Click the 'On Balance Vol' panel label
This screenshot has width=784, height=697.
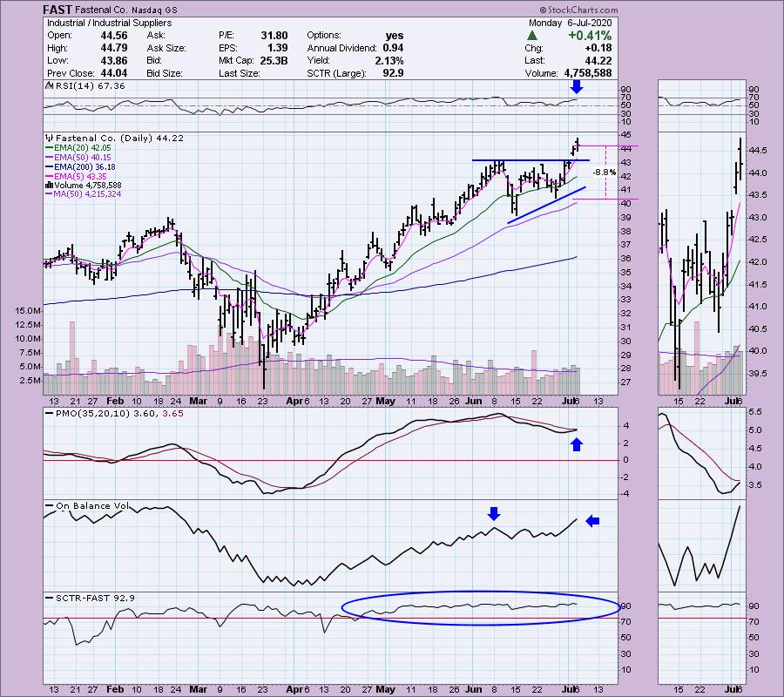[x=92, y=505]
